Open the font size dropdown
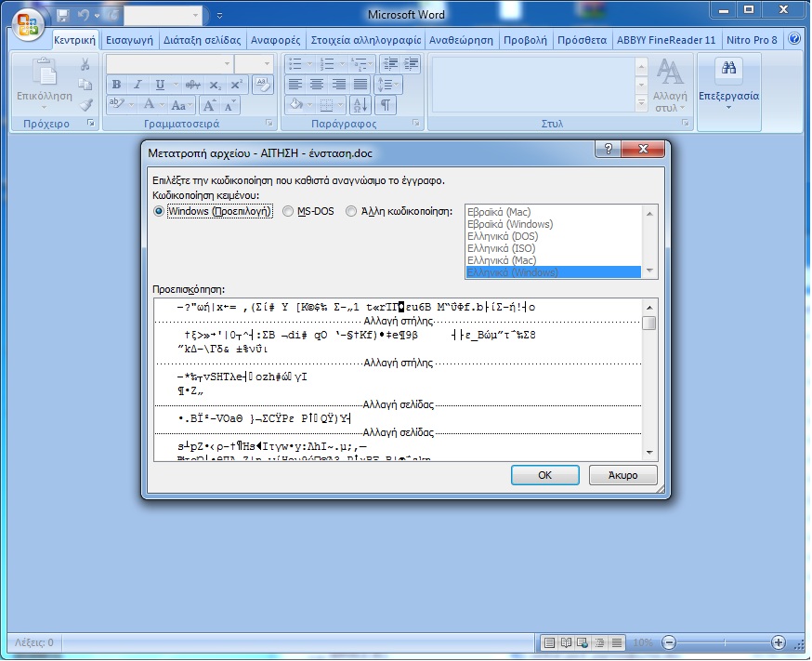Image resolution: width=812 pixels, height=661 pixels. point(267,64)
